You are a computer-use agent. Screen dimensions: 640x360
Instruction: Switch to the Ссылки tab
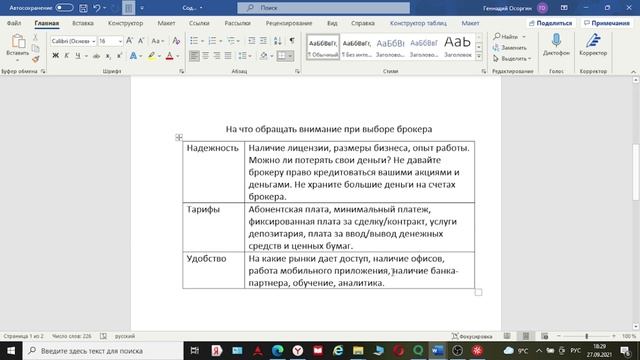click(199, 23)
